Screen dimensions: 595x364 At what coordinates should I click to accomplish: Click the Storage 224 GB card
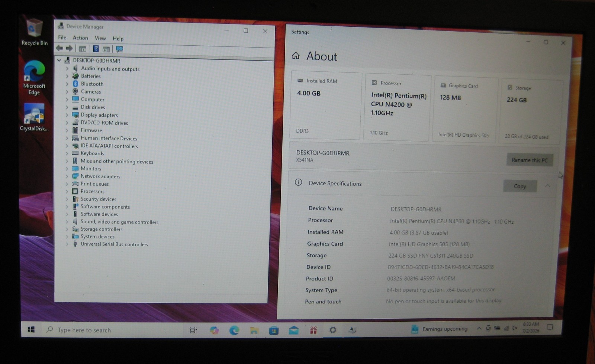(x=531, y=111)
